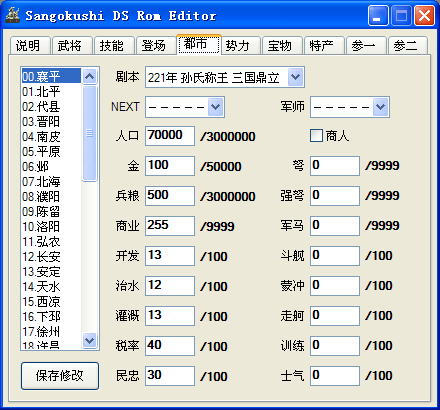Click the 金 gold input field

click(x=170, y=166)
